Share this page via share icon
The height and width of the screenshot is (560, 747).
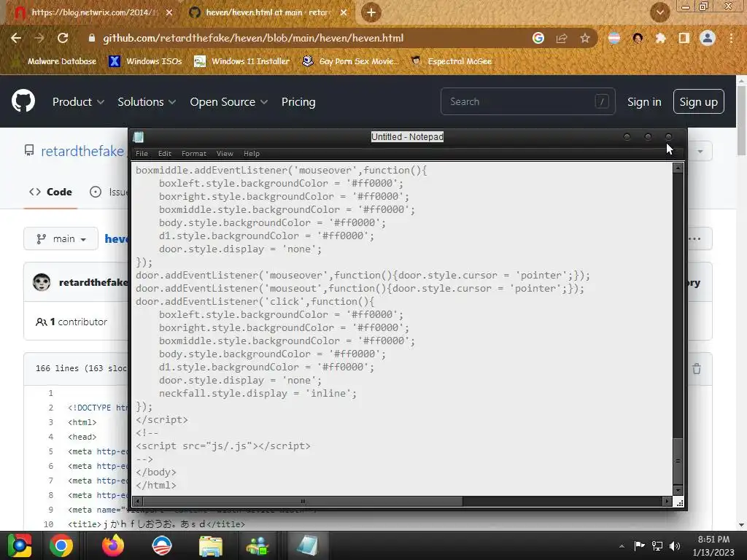pyautogui.click(x=562, y=38)
